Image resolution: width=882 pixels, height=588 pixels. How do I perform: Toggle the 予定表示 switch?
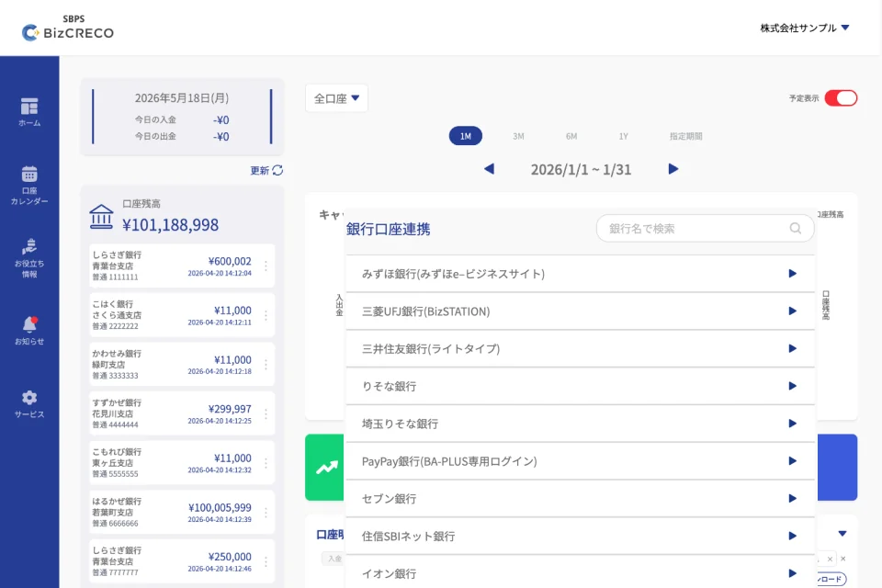841,98
